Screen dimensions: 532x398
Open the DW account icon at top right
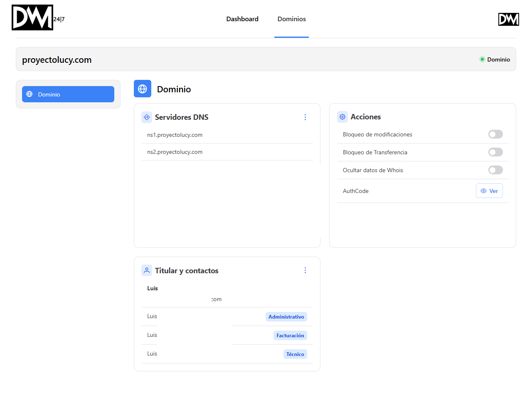pos(508,19)
